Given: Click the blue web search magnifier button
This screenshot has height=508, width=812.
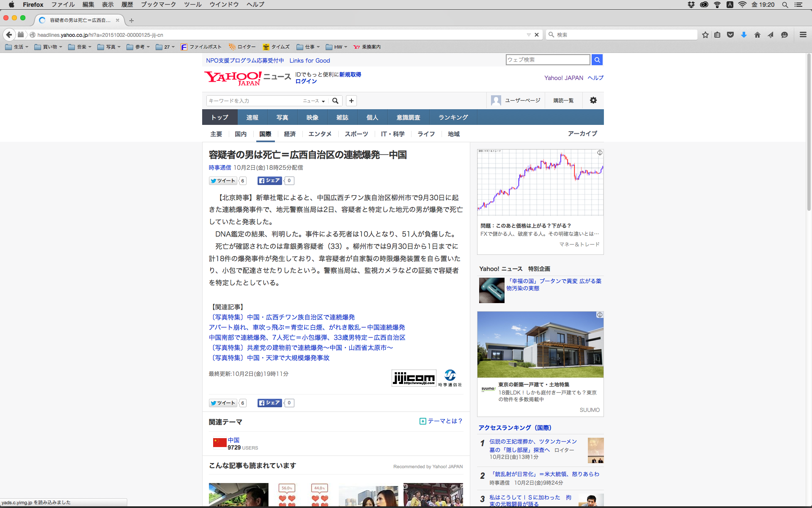Looking at the screenshot, I should tap(597, 60).
